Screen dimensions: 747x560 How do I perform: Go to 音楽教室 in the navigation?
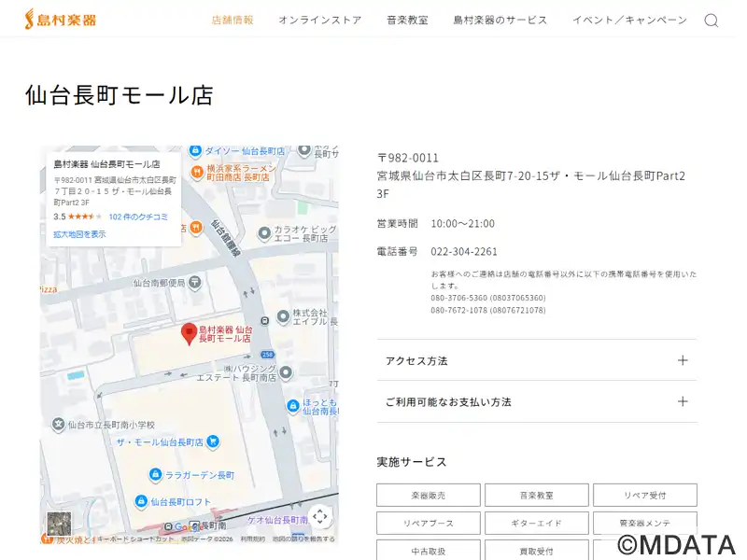[x=407, y=21]
